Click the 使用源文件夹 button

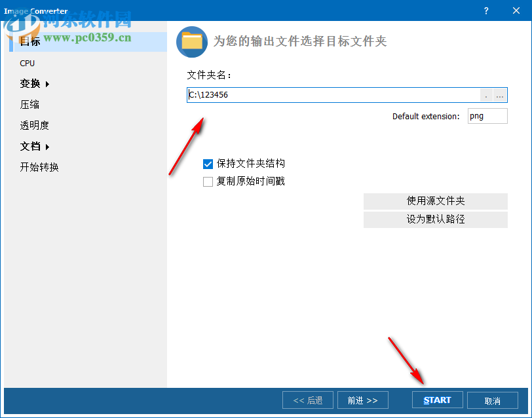click(x=435, y=201)
